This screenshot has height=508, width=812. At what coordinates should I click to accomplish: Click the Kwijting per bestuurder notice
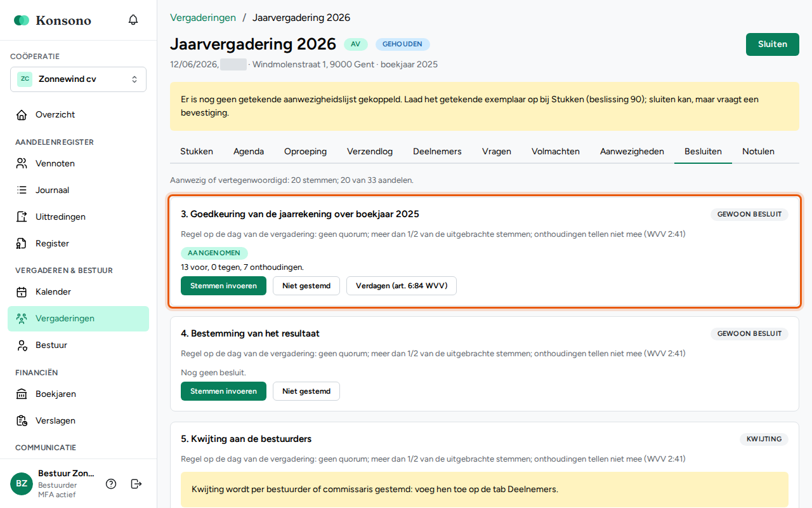pyautogui.click(x=485, y=490)
